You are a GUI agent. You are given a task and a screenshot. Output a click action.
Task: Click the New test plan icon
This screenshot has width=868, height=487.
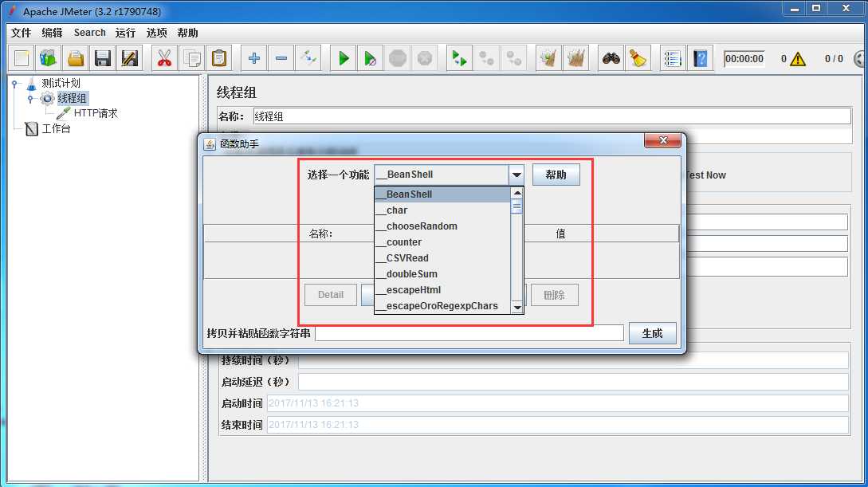coord(22,58)
